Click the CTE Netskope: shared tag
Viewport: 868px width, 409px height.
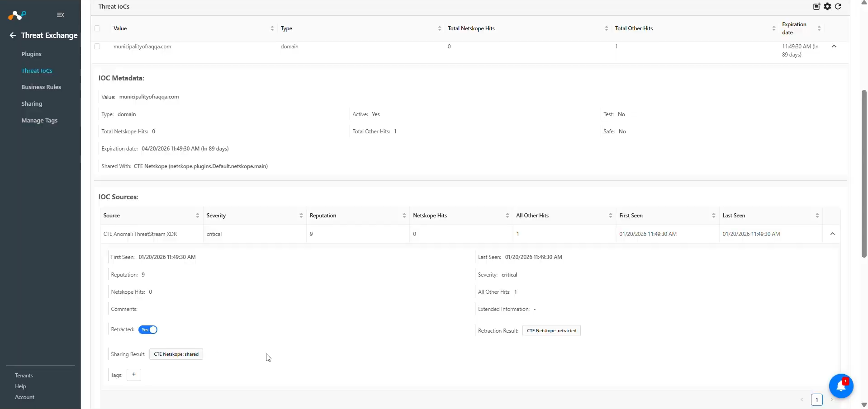176,354
